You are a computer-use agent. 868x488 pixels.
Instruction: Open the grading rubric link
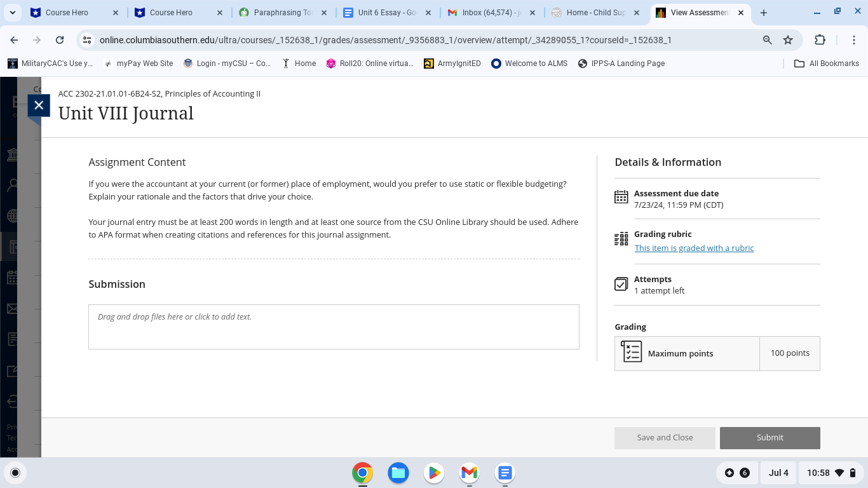tap(694, 248)
